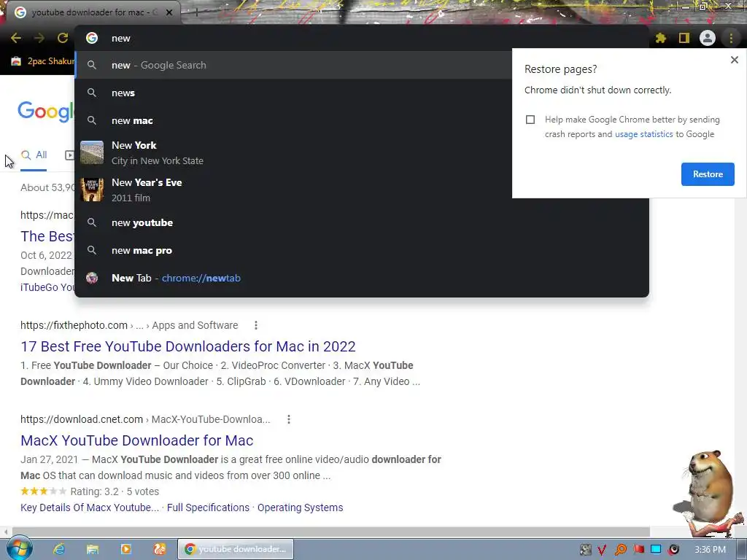The image size is (747, 560).
Task: Open more options for download.cnet.com result
Action: (288, 419)
